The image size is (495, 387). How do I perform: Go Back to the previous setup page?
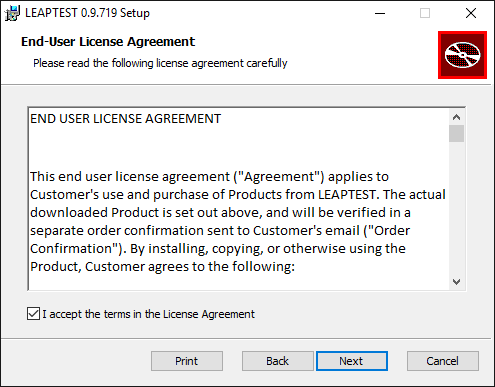278,361
